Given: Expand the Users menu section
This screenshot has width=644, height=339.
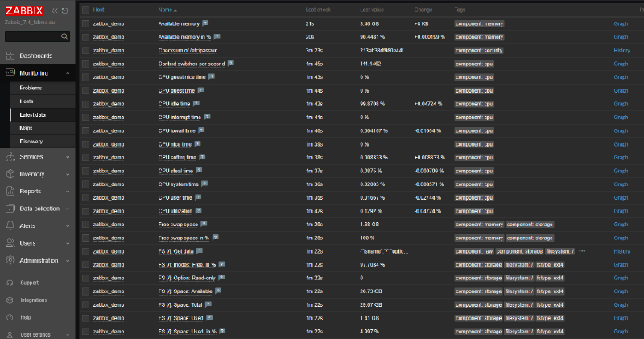Looking at the screenshot, I should click(68, 243).
